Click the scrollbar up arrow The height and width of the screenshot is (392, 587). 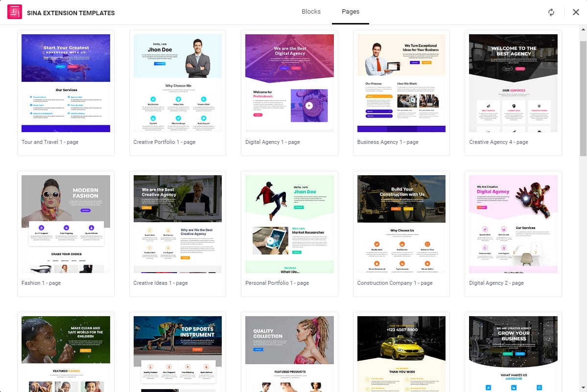[583, 29]
